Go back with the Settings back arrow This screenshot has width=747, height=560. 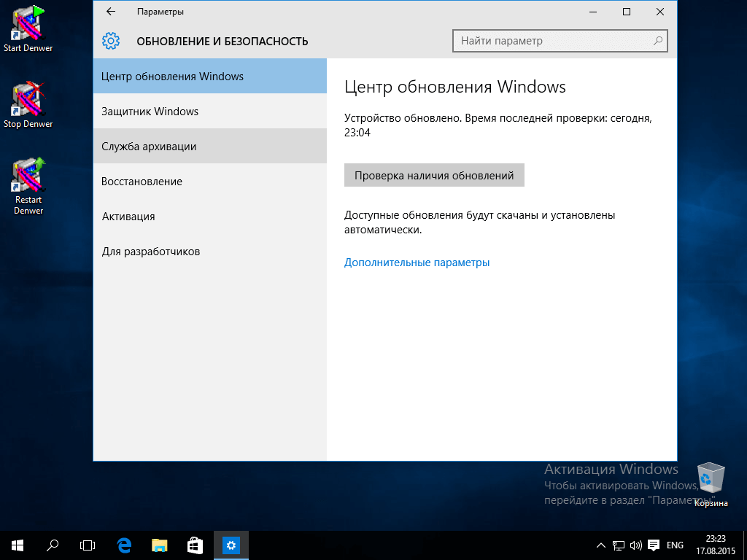[111, 12]
